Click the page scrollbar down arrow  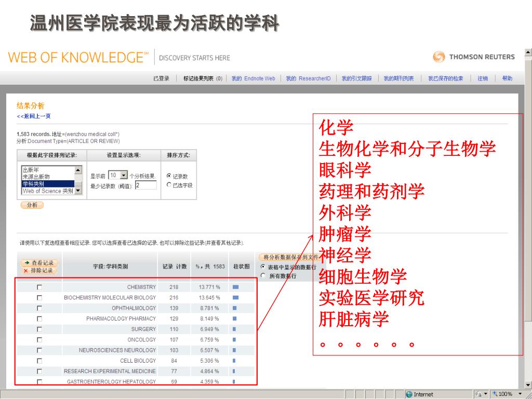click(528, 385)
